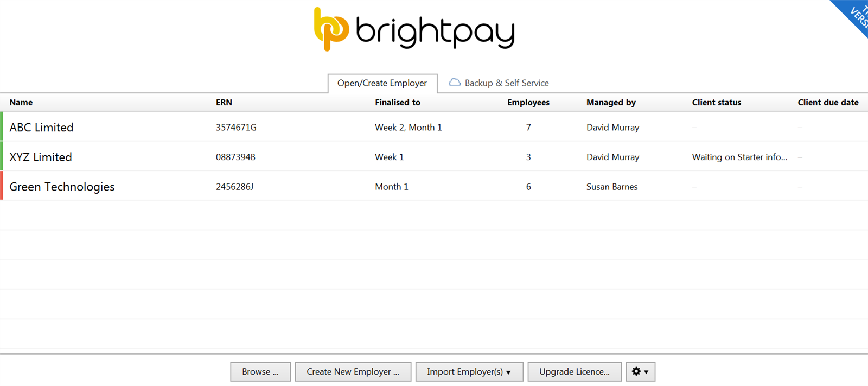Click Create New Employer button
868x386 pixels.
[353, 372]
